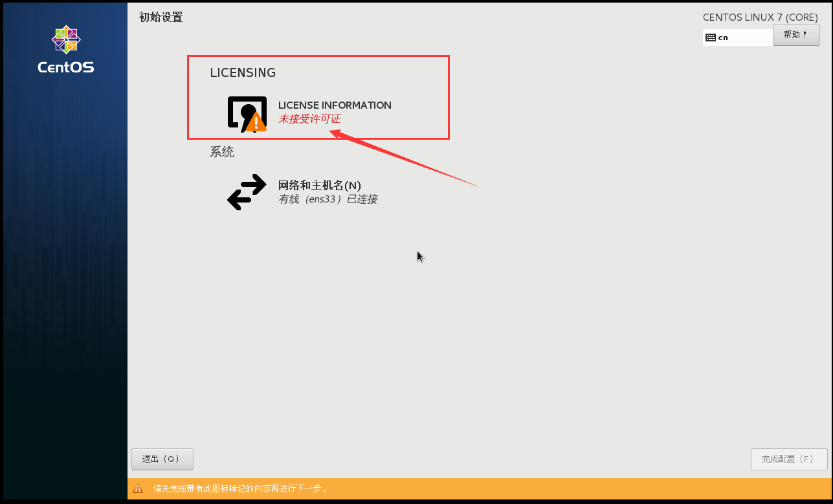833x504 pixels.
Task: Click the keyboard icon beside cn
Action: click(x=711, y=38)
